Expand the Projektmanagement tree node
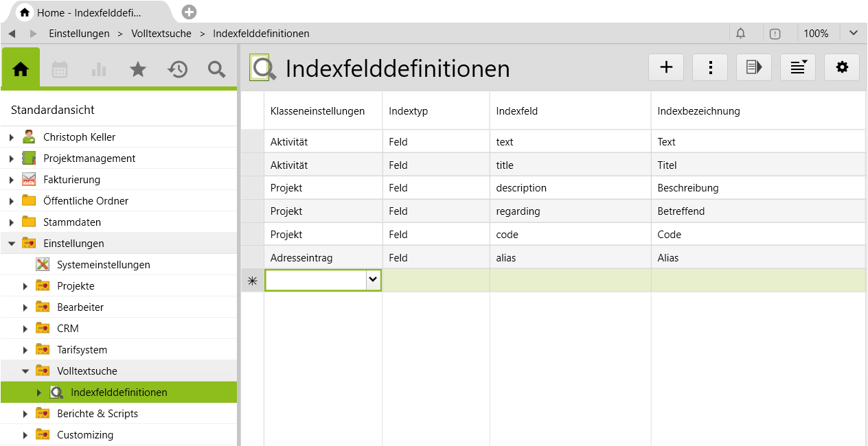The image size is (868, 446). click(x=12, y=159)
